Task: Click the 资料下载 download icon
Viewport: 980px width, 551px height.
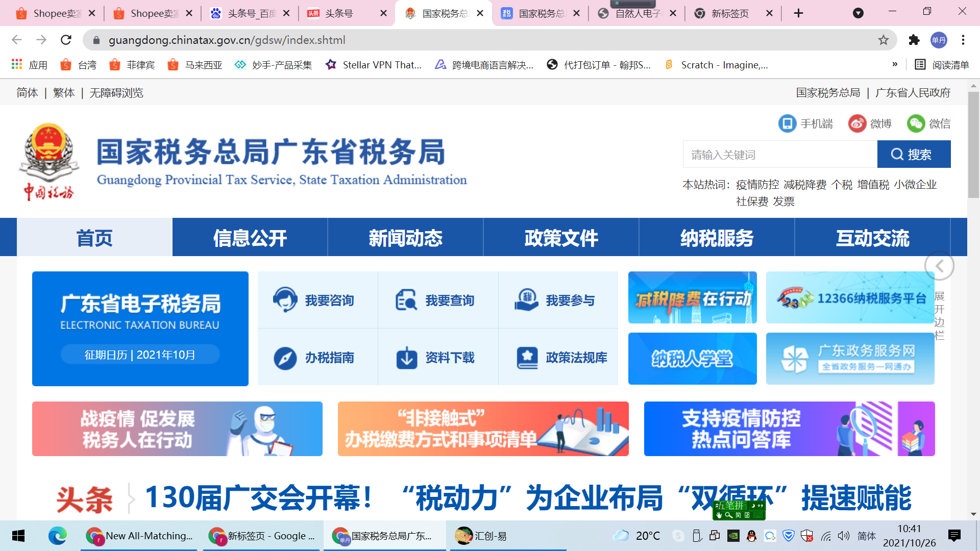Action: 406,358
